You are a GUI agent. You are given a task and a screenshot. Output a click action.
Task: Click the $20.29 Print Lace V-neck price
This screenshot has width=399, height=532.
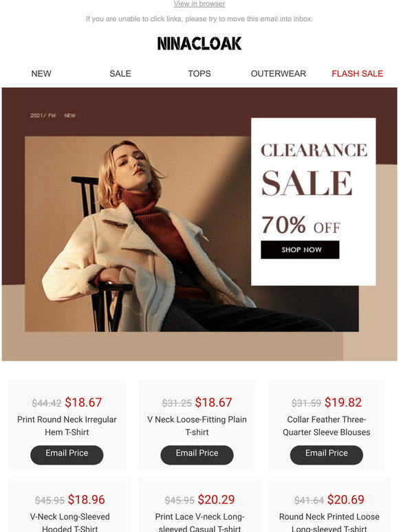pos(216,500)
